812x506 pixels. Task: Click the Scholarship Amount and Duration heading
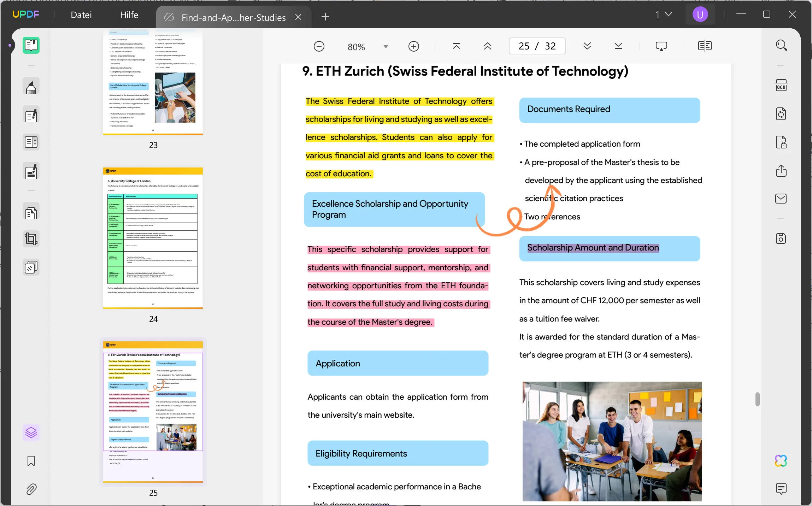click(x=610, y=248)
